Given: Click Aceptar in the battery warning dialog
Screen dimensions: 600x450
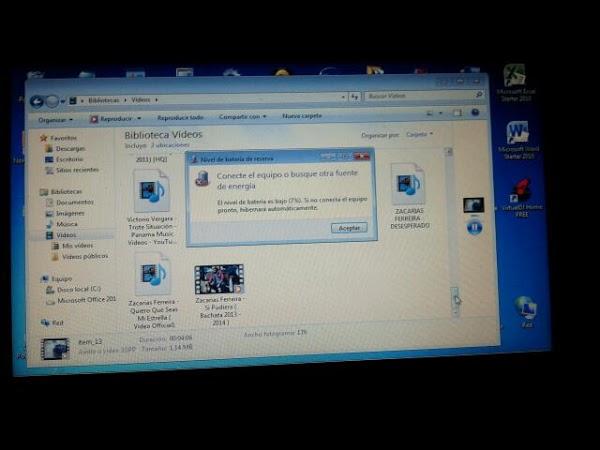Looking at the screenshot, I should [348, 228].
